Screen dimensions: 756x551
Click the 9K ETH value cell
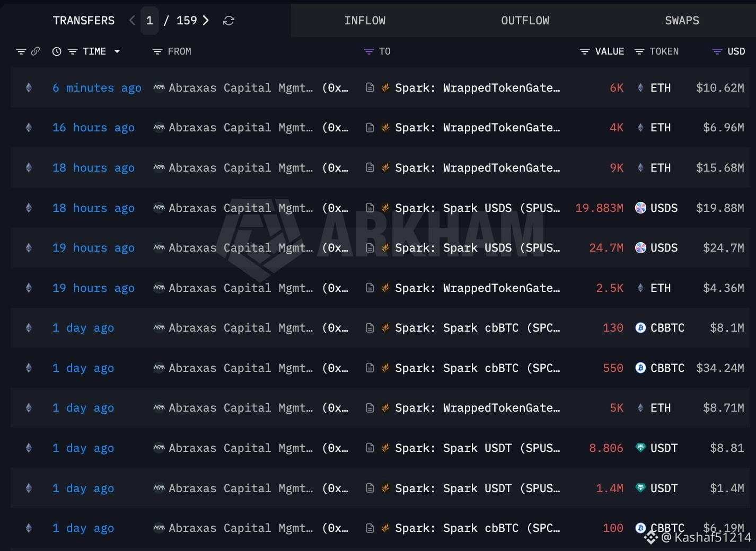pyautogui.click(x=617, y=168)
